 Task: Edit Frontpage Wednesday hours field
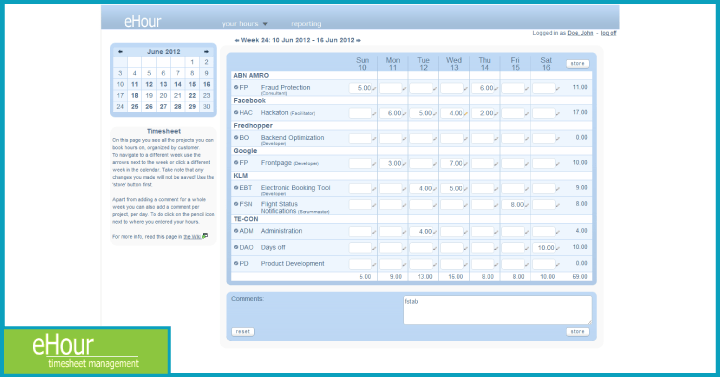[452, 163]
